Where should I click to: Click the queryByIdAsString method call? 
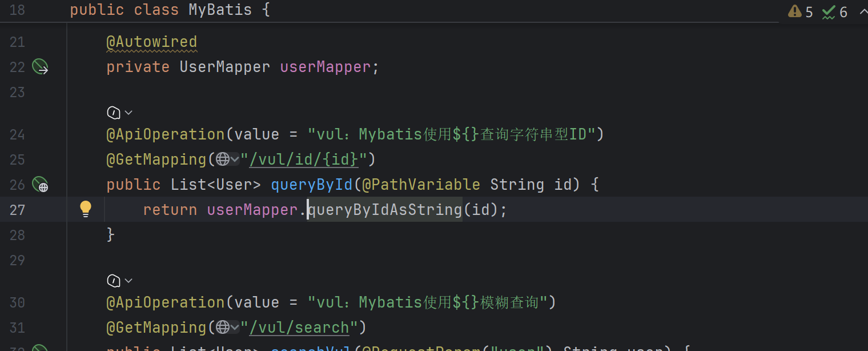385,210
